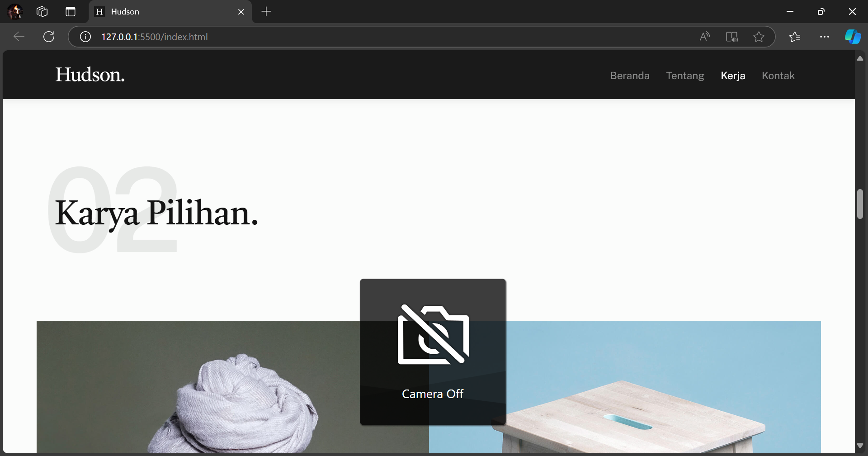Open the Favorites list icon
The image size is (868, 456).
point(795,37)
